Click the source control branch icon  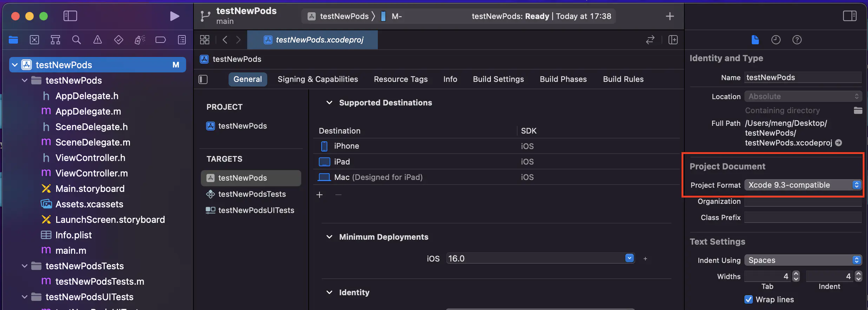[x=205, y=16]
